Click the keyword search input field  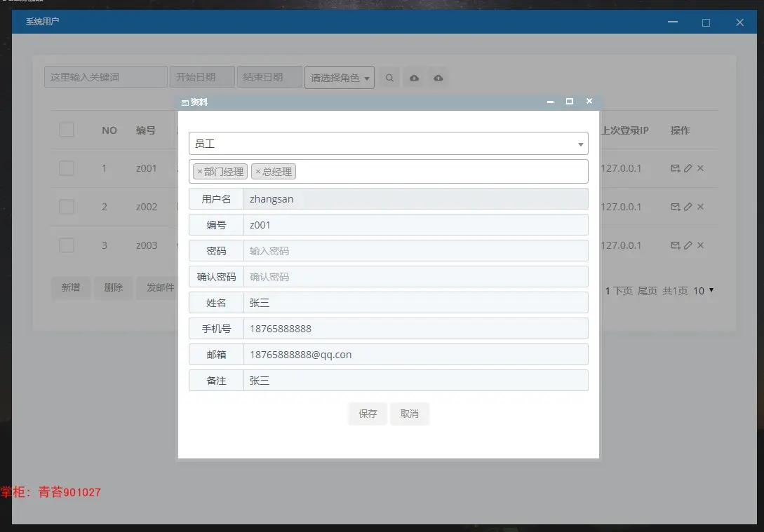(x=106, y=77)
